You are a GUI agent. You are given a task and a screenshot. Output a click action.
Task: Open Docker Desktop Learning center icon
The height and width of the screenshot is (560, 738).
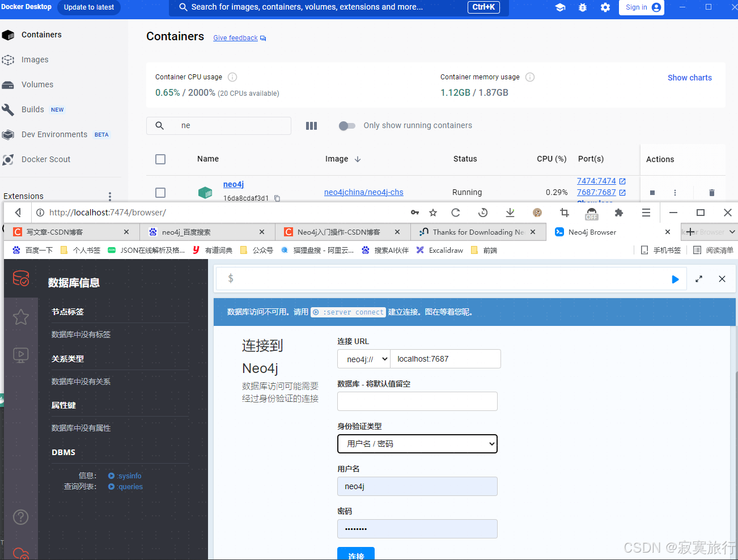point(560,7)
